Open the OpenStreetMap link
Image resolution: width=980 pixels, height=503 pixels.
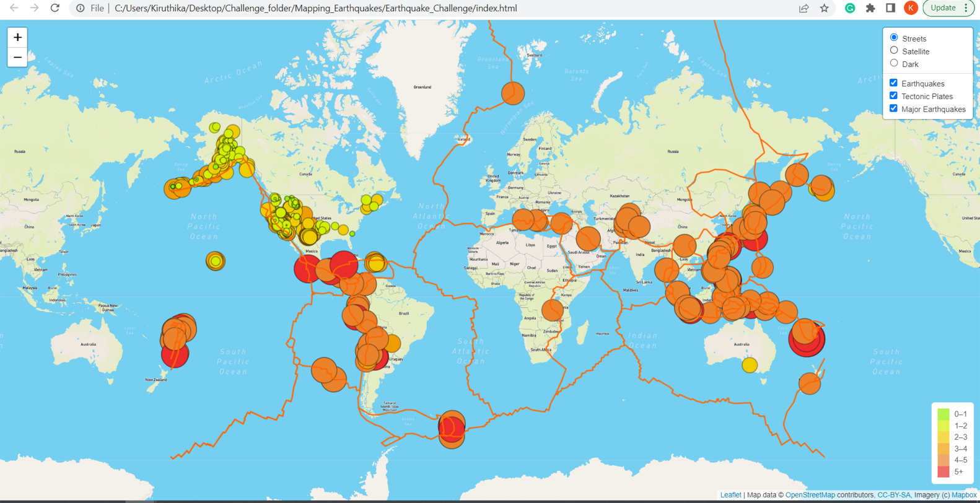(810, 495)
